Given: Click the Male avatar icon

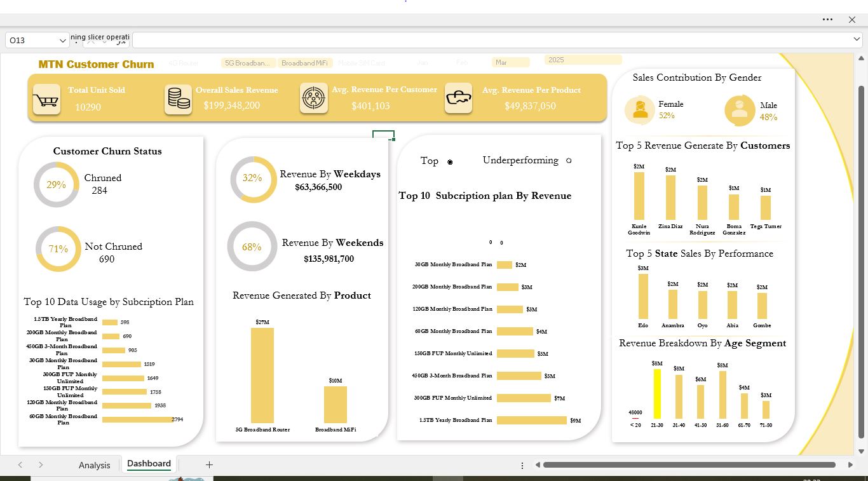Looking at the screenshot, I should click(740, 110).
